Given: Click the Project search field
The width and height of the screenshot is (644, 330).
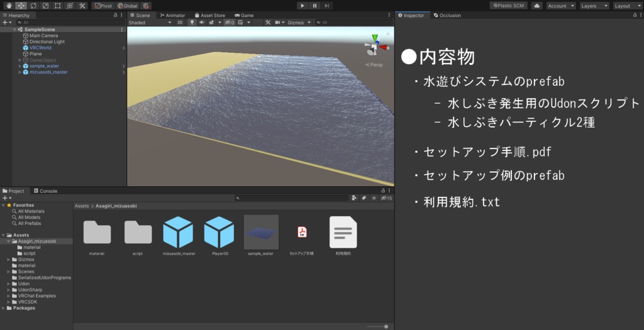Looking at the screenshot, I should (x=292, y=198).
